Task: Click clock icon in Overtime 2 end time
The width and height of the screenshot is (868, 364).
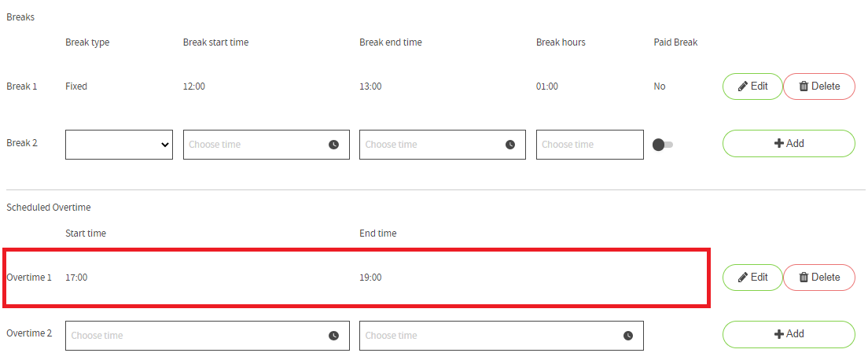Action: (627, 335)
